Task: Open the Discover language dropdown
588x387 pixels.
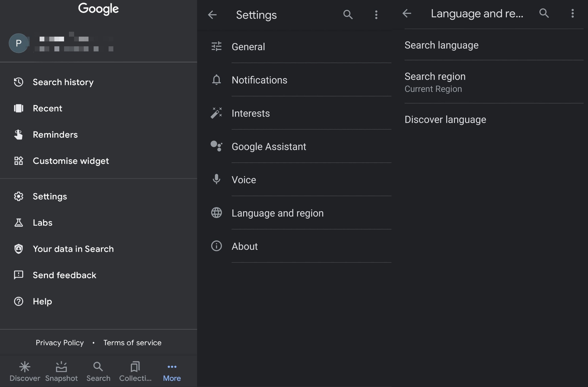Action: coord(445,119)
